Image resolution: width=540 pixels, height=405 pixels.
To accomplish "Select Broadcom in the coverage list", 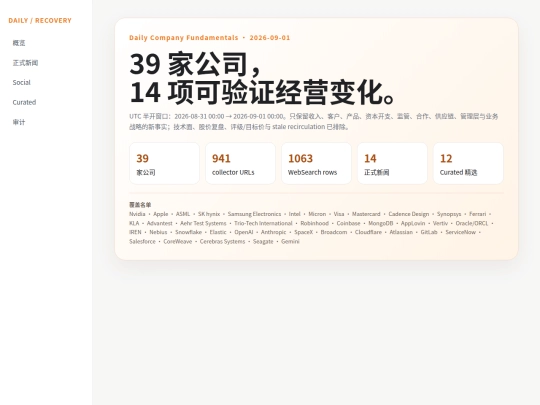I will pos(334,232).
